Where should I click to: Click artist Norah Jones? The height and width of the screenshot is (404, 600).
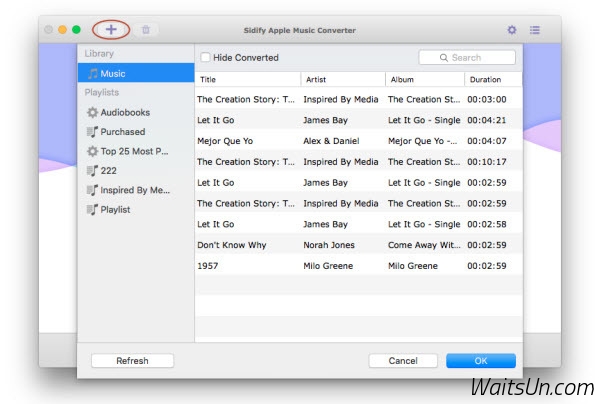pos(329,245)
